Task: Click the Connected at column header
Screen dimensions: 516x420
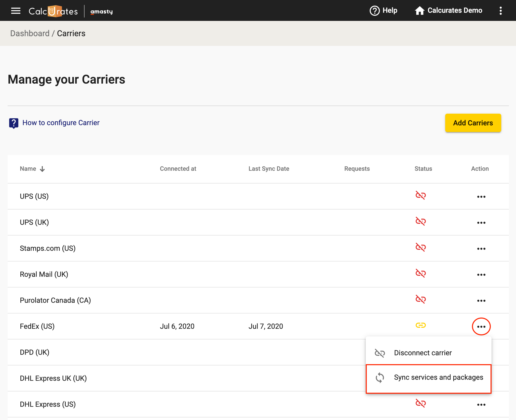Action: pyautogui.click(x=178, y=169)
